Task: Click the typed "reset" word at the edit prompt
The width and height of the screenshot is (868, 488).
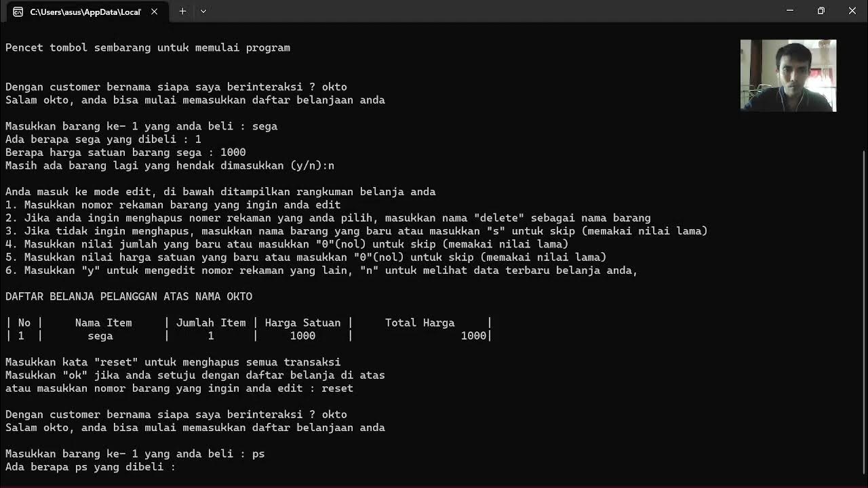Action: [337, 388]
